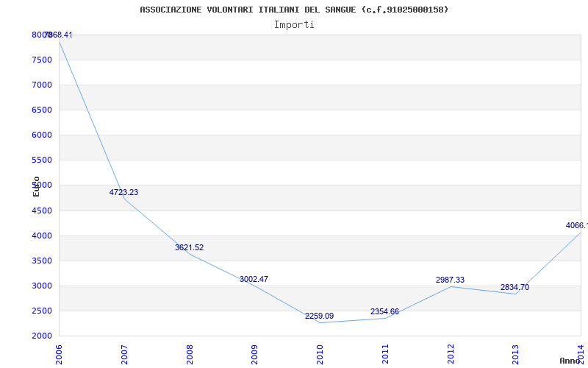Click the 2500 y-axis tick label
Screen dimensions: 588x368
click(x=42, y=311)
